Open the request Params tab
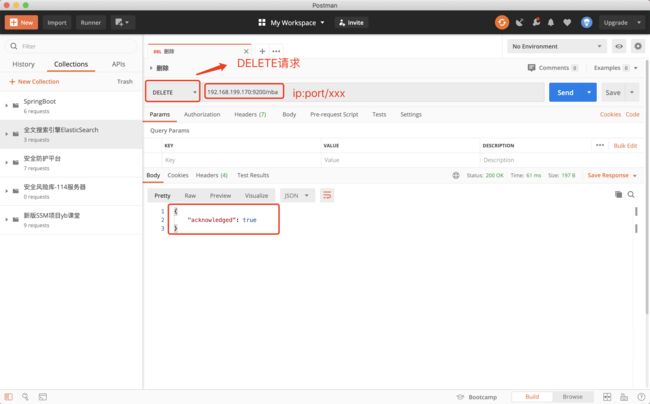650x404 pixels. tap(160, 114)
